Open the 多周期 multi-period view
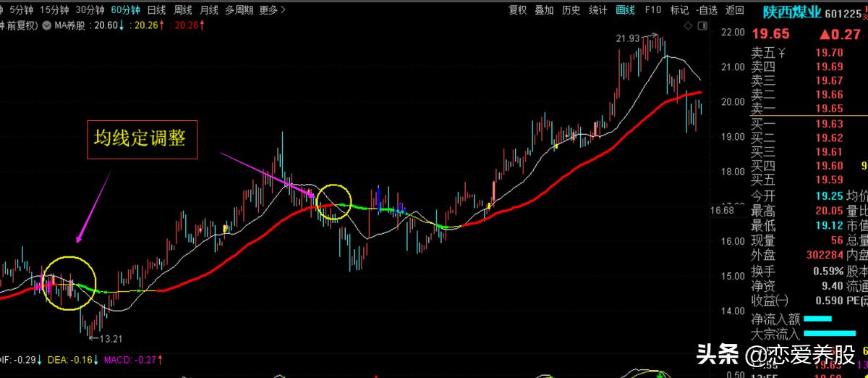868x378 pixels. click(x=239, y=9)
